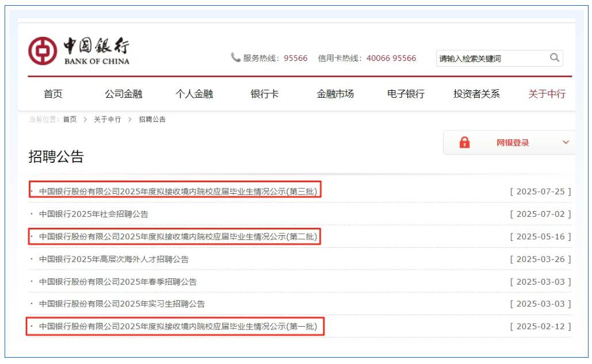Open 2025年春季招聘公告 link
The width and height of the screenshot is (592, 364).
(x=118, y=282)
